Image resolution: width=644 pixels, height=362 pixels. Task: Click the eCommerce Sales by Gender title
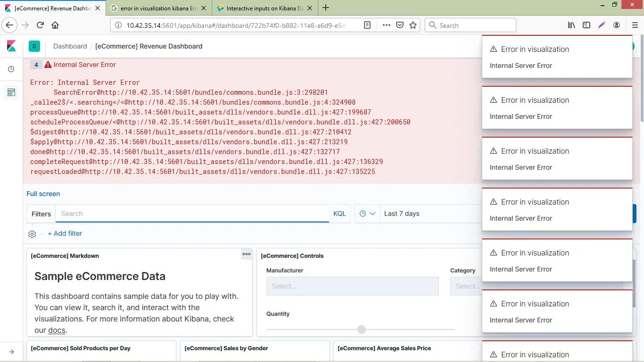click(226, 348)
